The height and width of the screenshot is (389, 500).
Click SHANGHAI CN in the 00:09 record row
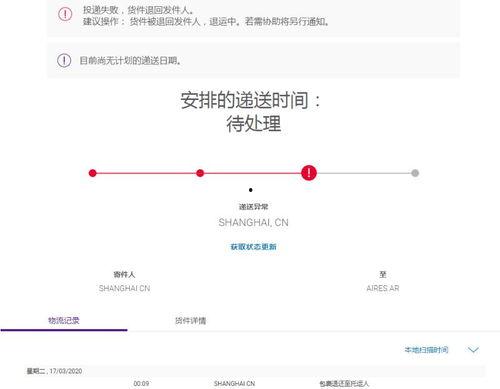234,384
